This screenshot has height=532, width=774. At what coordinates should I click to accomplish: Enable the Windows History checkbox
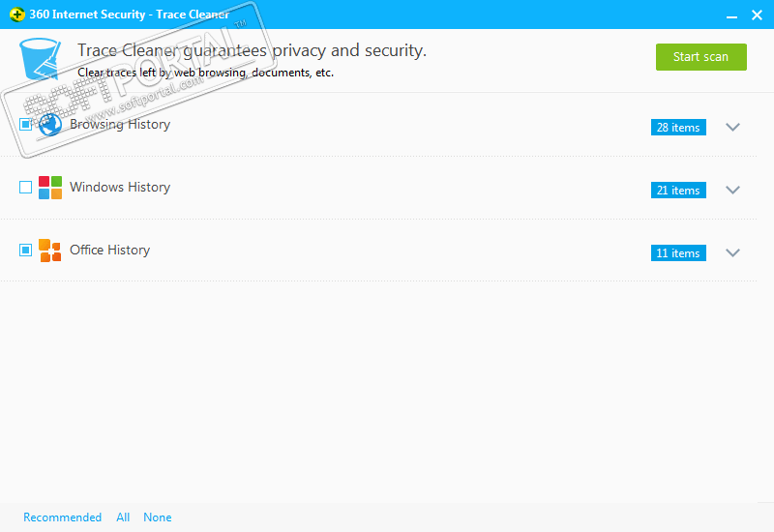[x=26, y=188]
